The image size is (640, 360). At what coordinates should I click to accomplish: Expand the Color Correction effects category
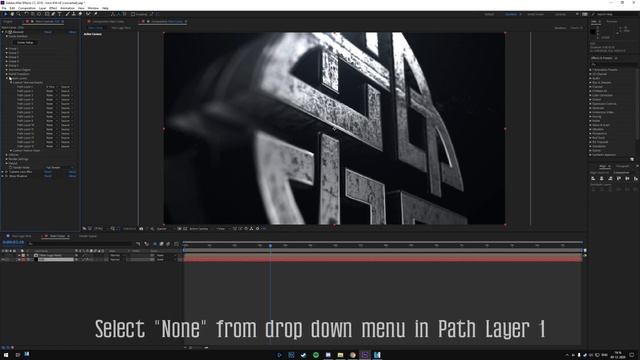(x=590, y=95)
